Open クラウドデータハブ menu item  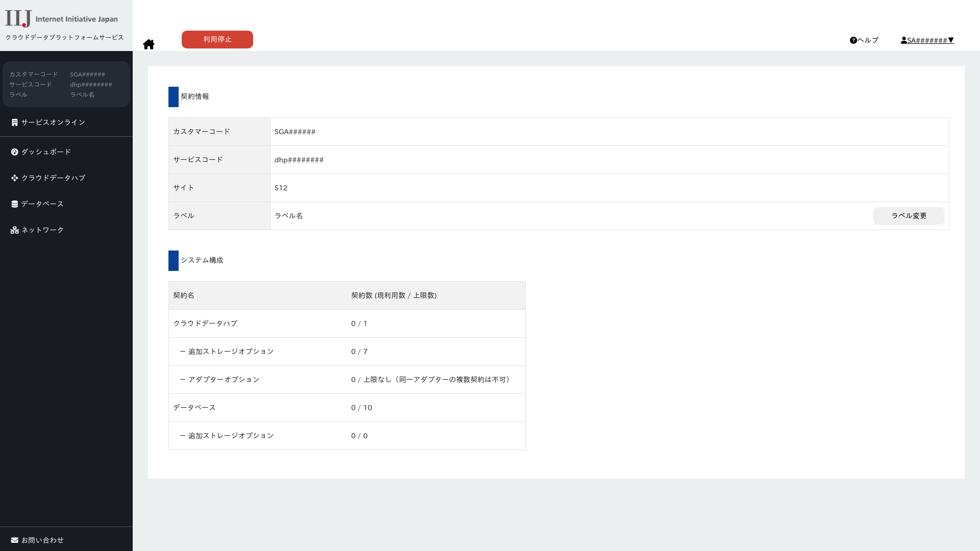(53, 178)
